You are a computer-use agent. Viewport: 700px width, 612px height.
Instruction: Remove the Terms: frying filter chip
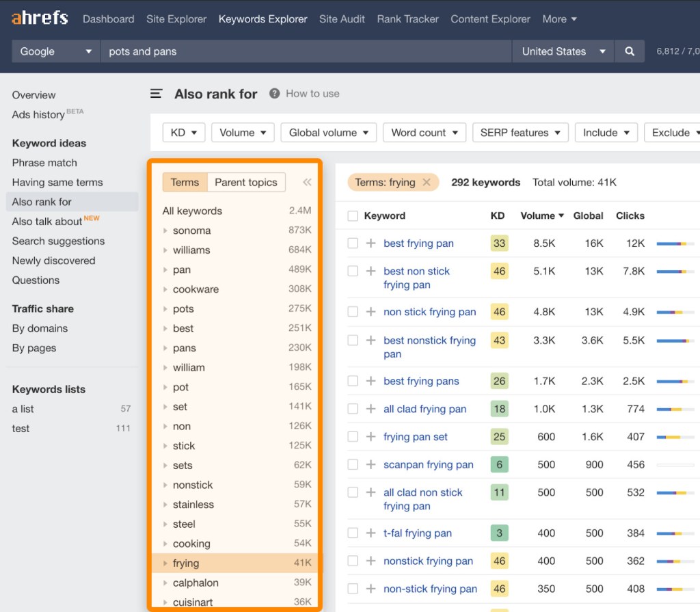427,182
